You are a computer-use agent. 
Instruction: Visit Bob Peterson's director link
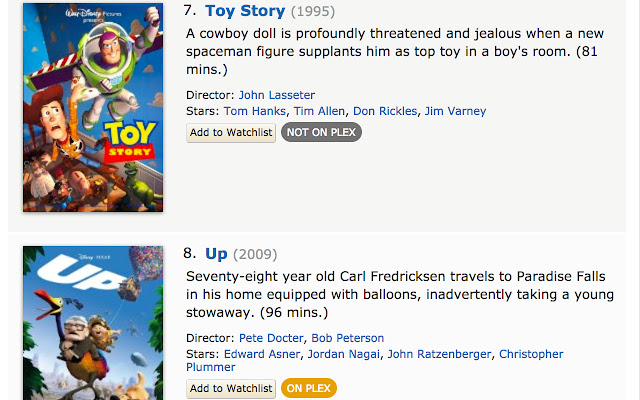pos(348,338)
